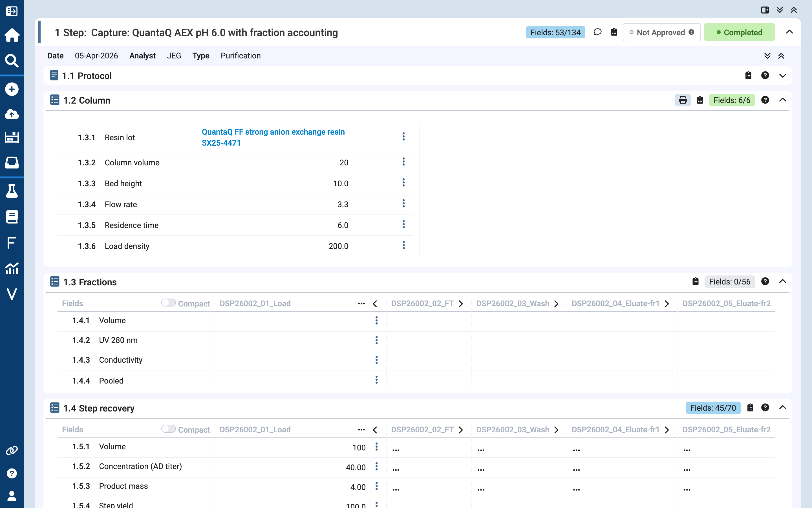This screenshot has height=508, width=812.
Task: Open the DSP26002_01_Load ellipsis menu in Fractions
Action: tap(361, 304)
